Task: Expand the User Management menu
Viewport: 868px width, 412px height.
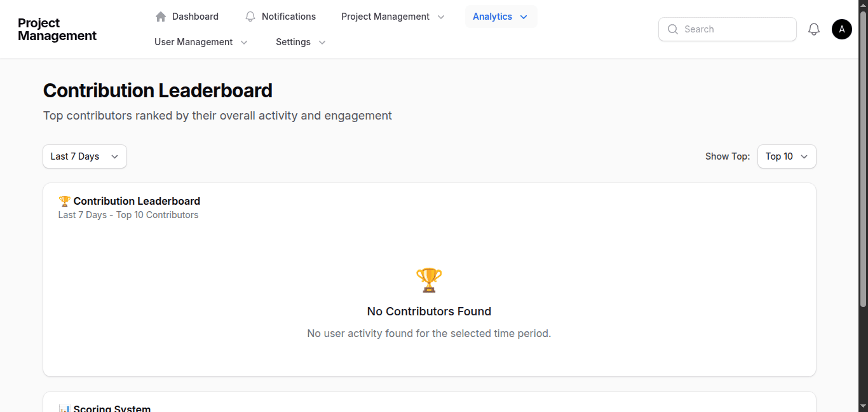Action: click(x=201, y=42)
